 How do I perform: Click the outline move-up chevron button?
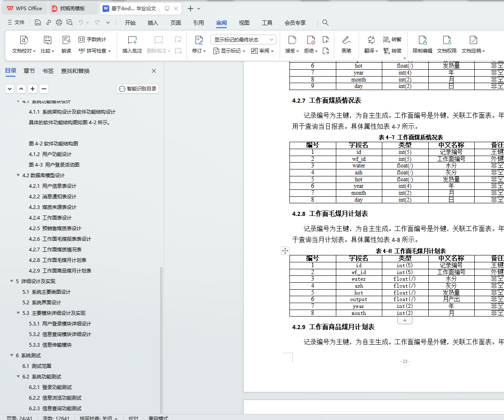pyautogui.click(x=21, y=88)
